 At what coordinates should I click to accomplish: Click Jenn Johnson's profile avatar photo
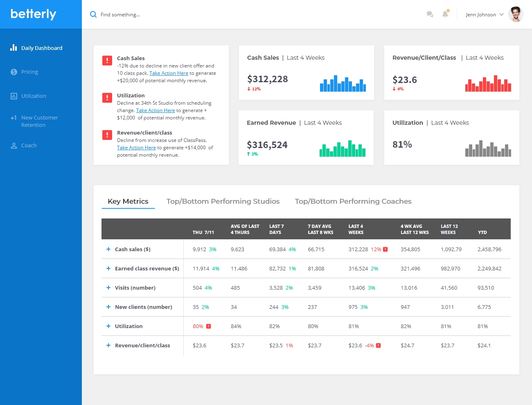click(516, 14)
